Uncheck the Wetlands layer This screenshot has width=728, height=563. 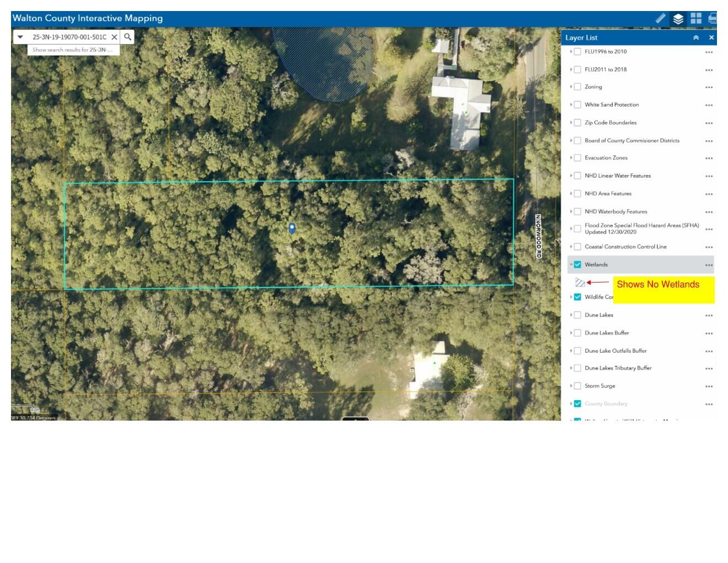(x=577, y=264)
